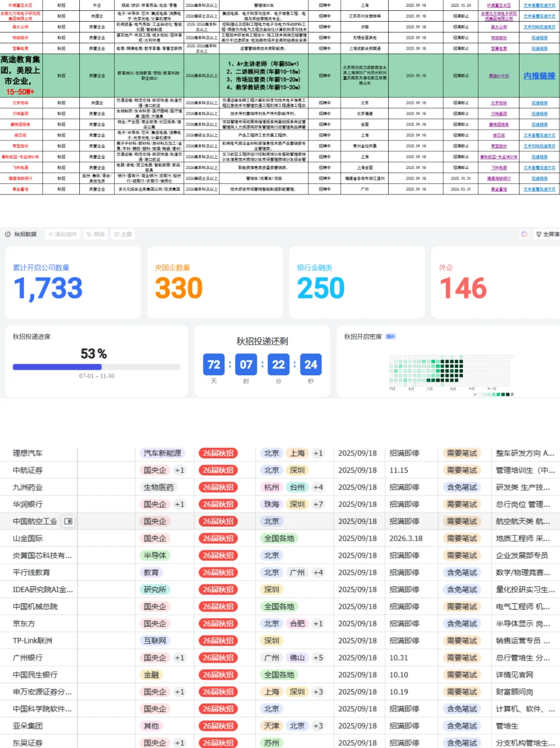
Task: Select the 理想汽车 row name
Action: tap(28, 453)
